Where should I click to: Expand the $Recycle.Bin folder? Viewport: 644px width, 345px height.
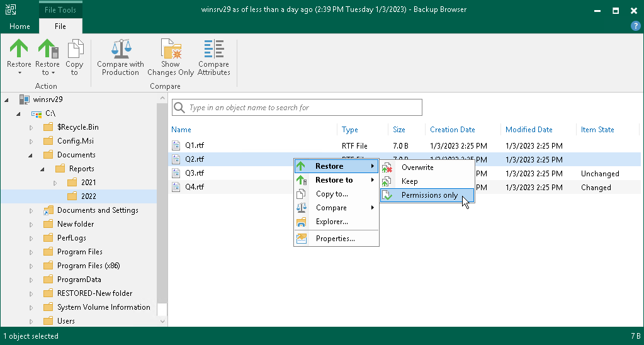pos(31,128)
